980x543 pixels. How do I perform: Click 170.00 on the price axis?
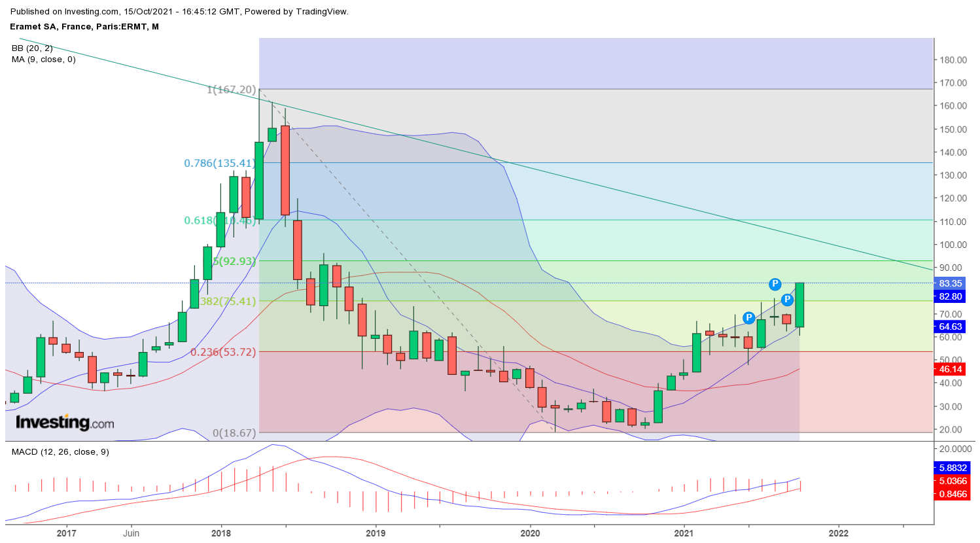click(x=953, y=83)
